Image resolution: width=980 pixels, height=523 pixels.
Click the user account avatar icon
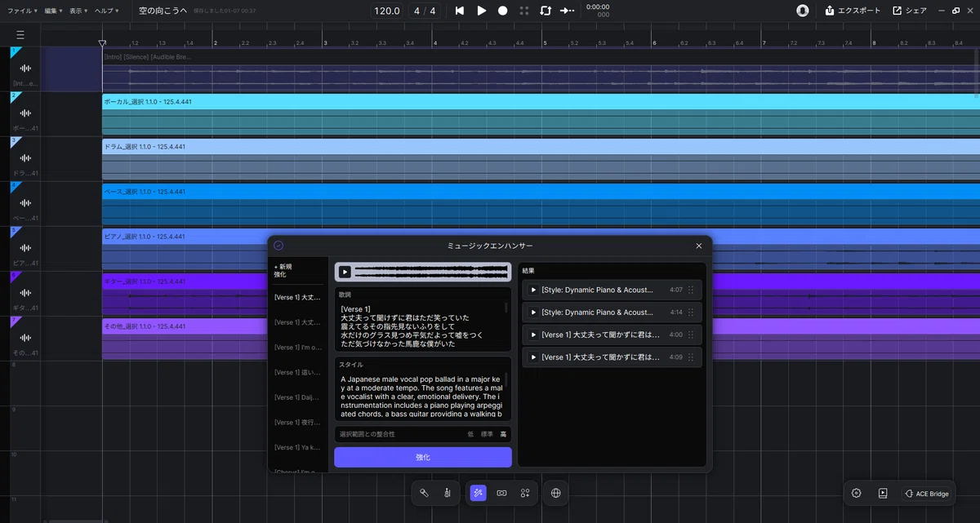803,11
